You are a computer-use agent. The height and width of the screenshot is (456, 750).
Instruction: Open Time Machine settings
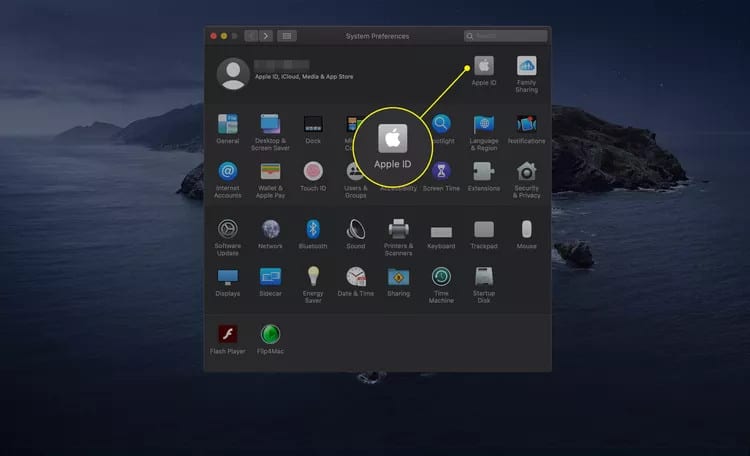441,277
